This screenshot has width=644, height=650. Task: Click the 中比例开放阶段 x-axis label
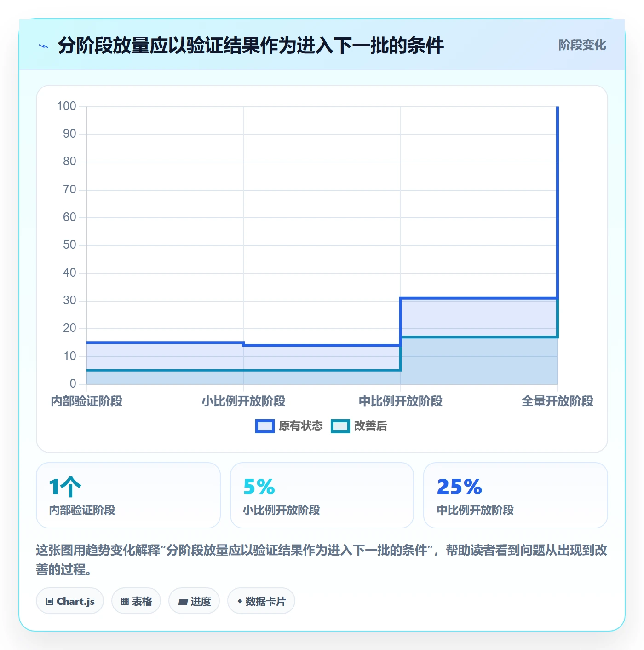tap(401, 401)
